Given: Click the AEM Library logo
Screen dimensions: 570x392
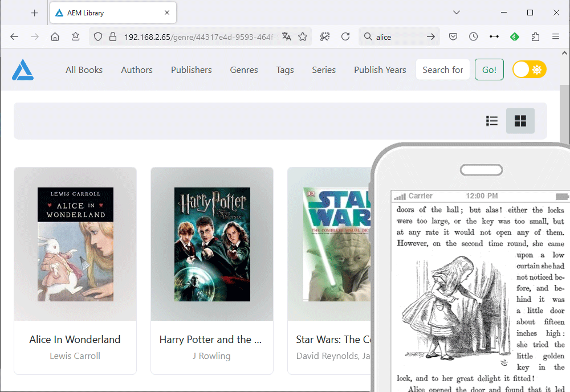Looking at the screenshot, I should (23, 70).
